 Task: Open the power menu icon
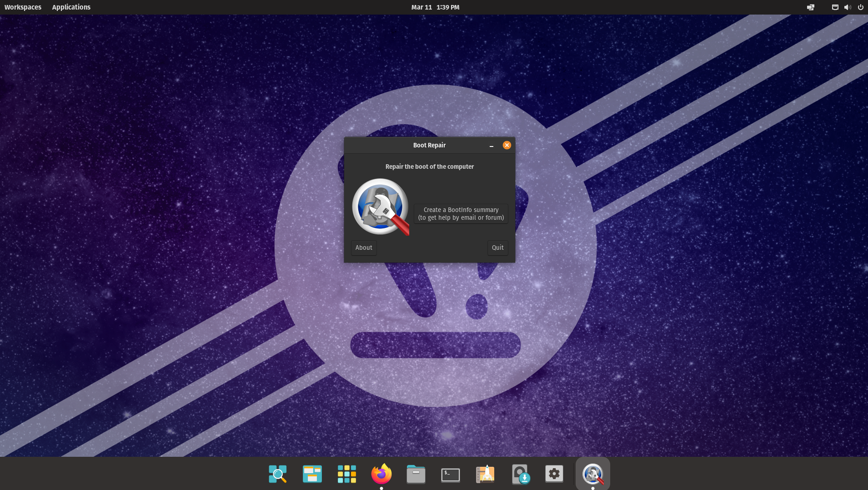coord(860,7)
